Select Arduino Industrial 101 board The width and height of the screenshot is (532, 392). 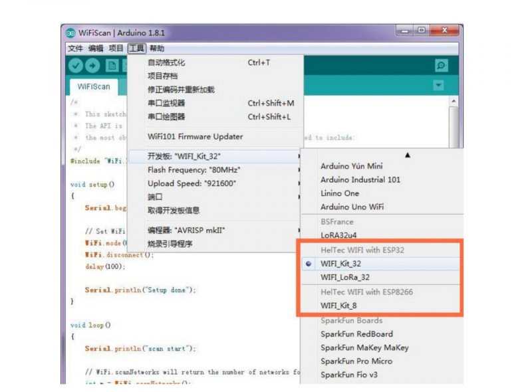382,180
